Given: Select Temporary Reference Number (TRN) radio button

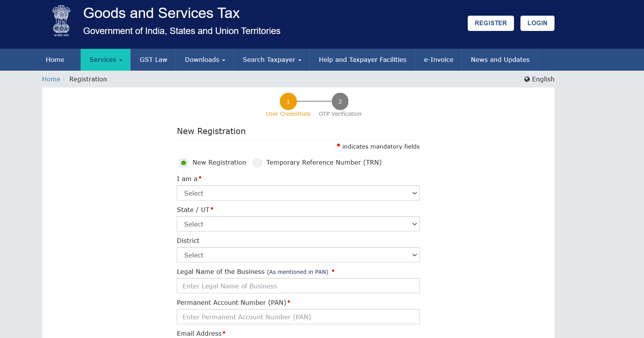Looking at the screenshot, I should point(257,163).
